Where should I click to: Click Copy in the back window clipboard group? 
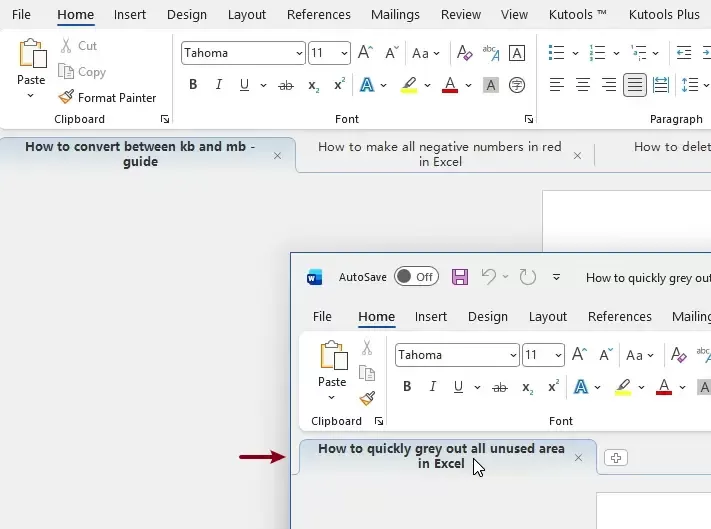(82, 72)
